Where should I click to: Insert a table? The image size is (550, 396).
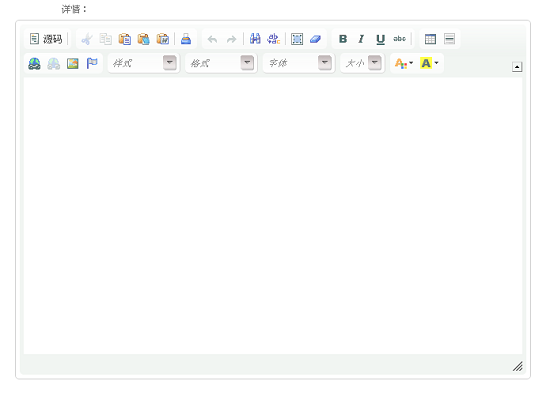430,39
